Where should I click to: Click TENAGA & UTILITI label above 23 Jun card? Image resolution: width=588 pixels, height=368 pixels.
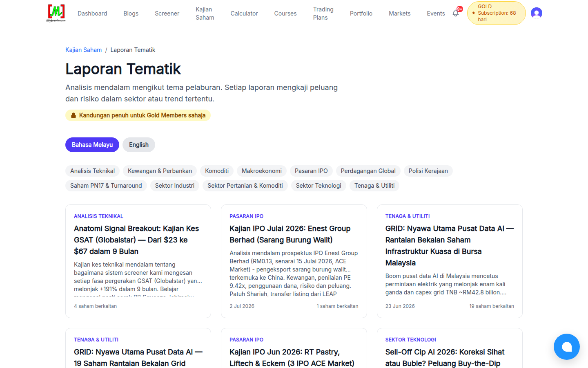tap(408, 216)
